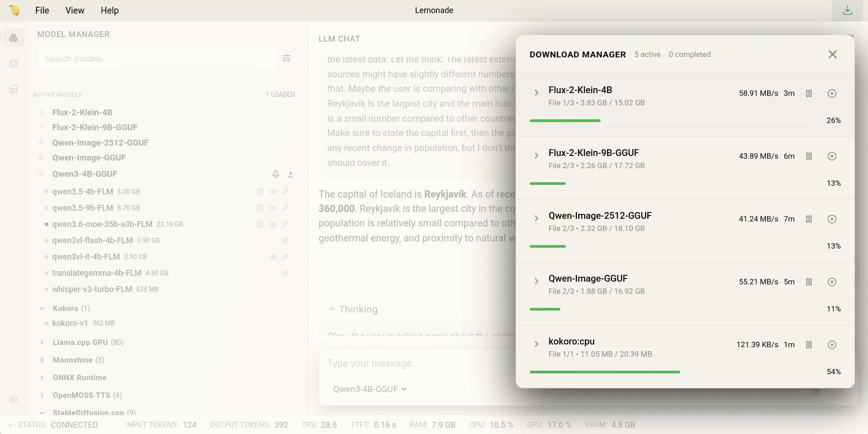This screenshot has height=434, width=868.
Task: Open the chip-shaped backends sidebar icon
Action: (14, 63)
